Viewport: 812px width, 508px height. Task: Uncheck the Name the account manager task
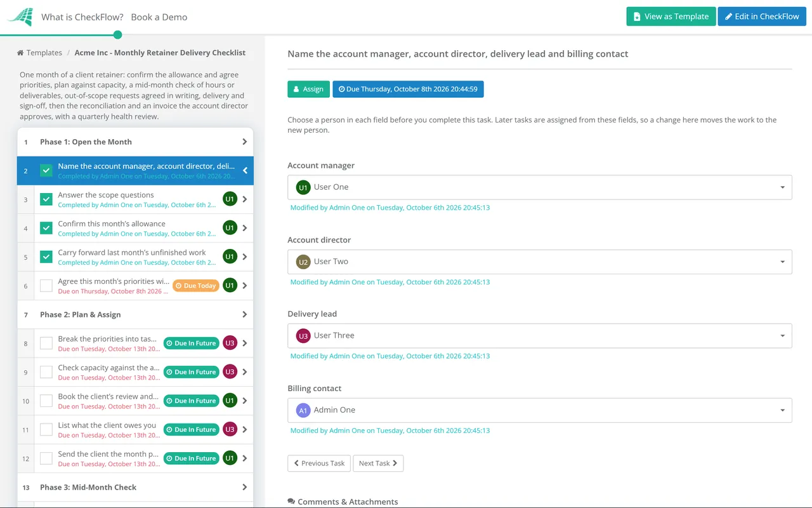pyautogui.click(x=46, y=171)
